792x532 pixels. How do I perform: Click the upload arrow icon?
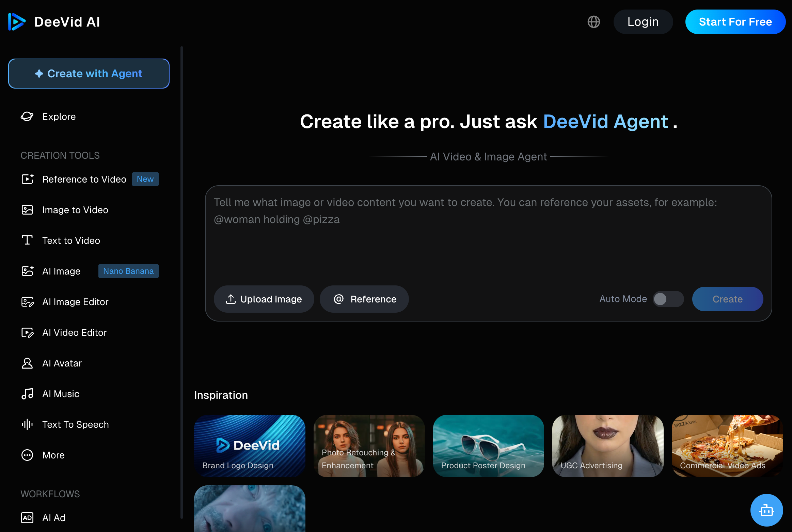point(231,299)
